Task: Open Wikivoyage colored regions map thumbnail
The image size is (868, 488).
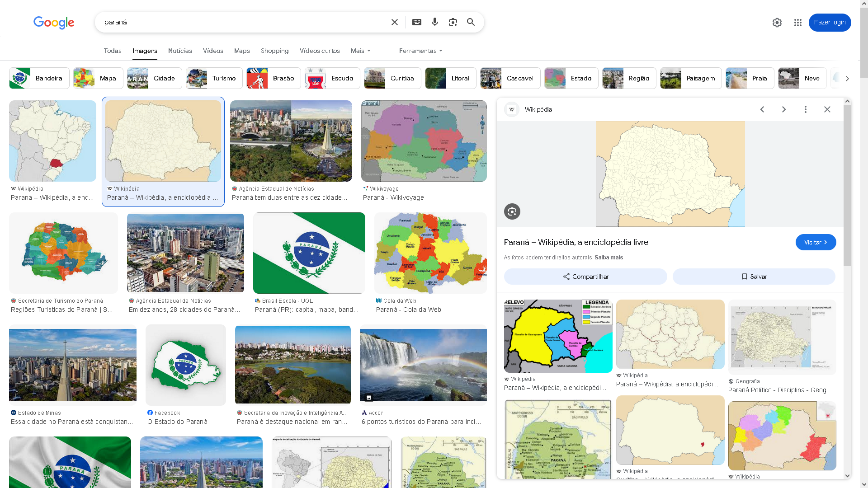Action: coord(424,141)
